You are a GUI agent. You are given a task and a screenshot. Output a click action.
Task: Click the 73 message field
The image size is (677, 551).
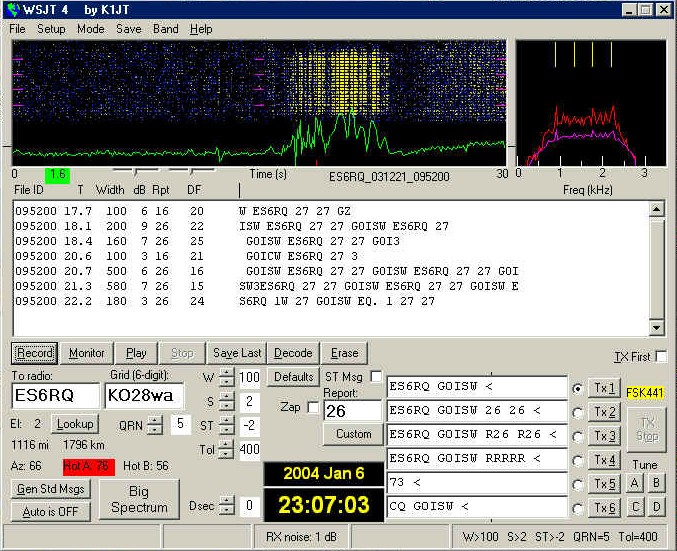click(477, 482)
